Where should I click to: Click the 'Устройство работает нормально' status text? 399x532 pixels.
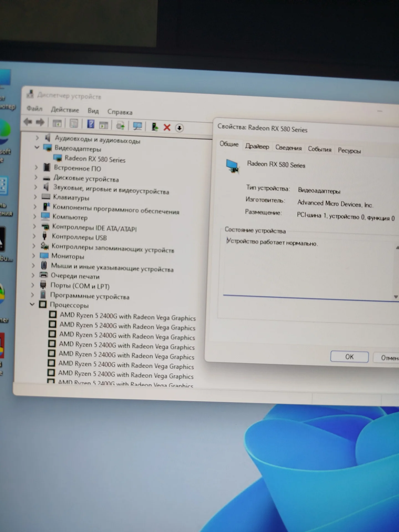click(272, 242)
